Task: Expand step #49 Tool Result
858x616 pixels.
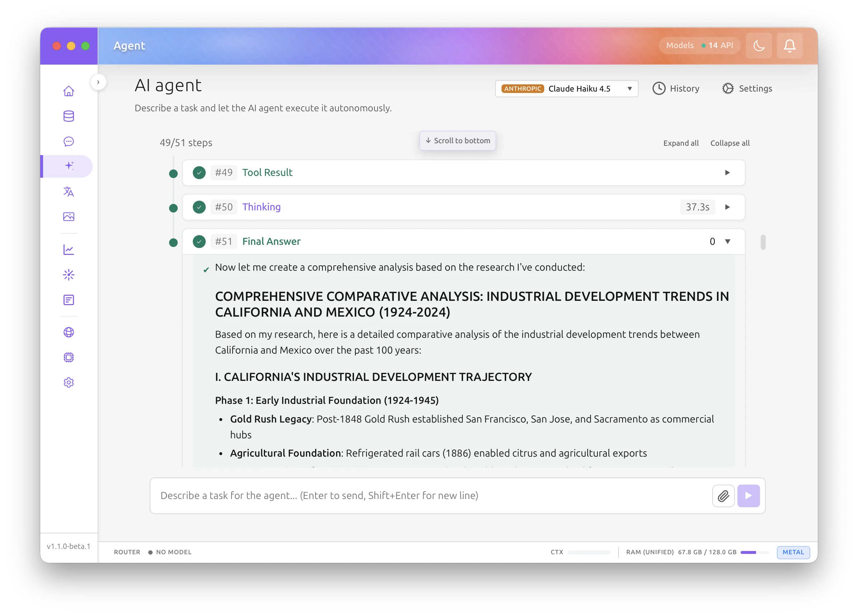Action: coord(727,173)
